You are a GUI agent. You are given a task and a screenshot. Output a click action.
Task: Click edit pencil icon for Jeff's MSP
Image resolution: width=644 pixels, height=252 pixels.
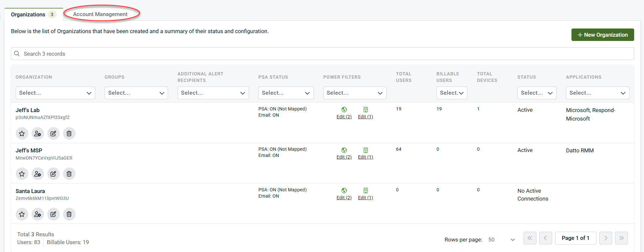[53, 174]
